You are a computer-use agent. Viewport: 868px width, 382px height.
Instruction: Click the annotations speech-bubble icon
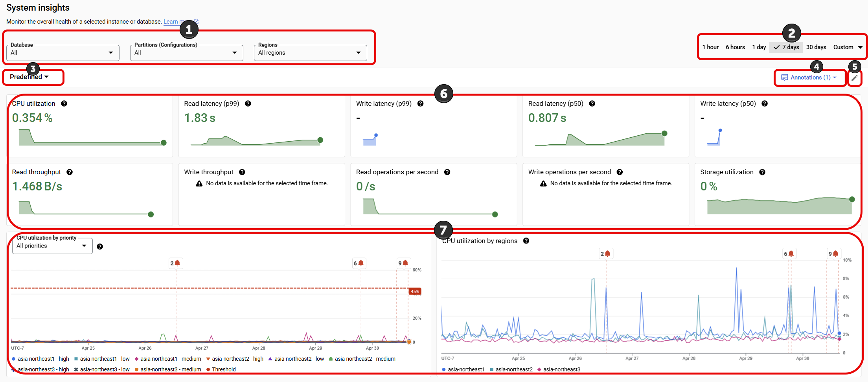785,77
